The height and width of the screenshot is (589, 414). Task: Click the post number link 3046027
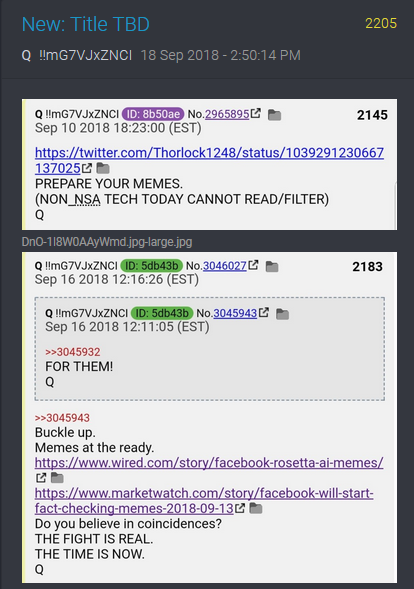click(225, 266)
